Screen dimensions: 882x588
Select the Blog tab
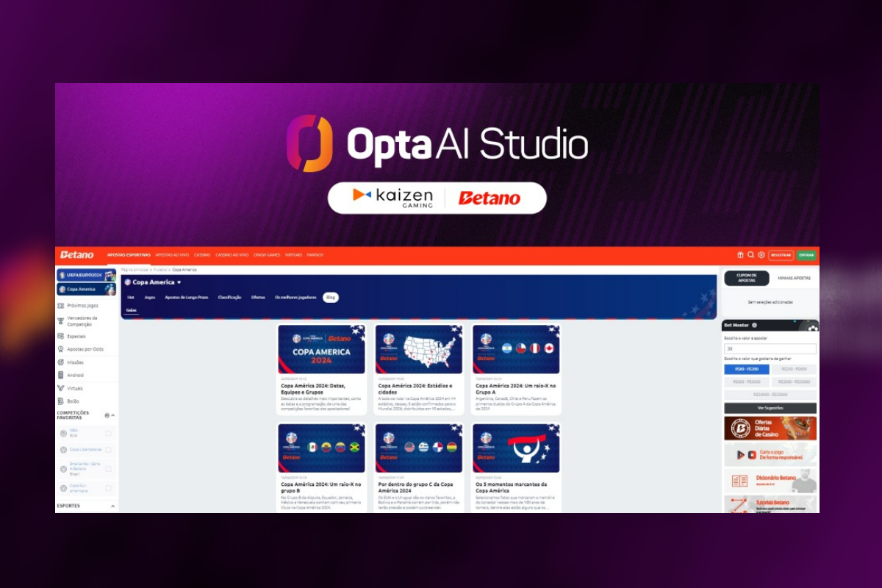(x=331, y=298)
